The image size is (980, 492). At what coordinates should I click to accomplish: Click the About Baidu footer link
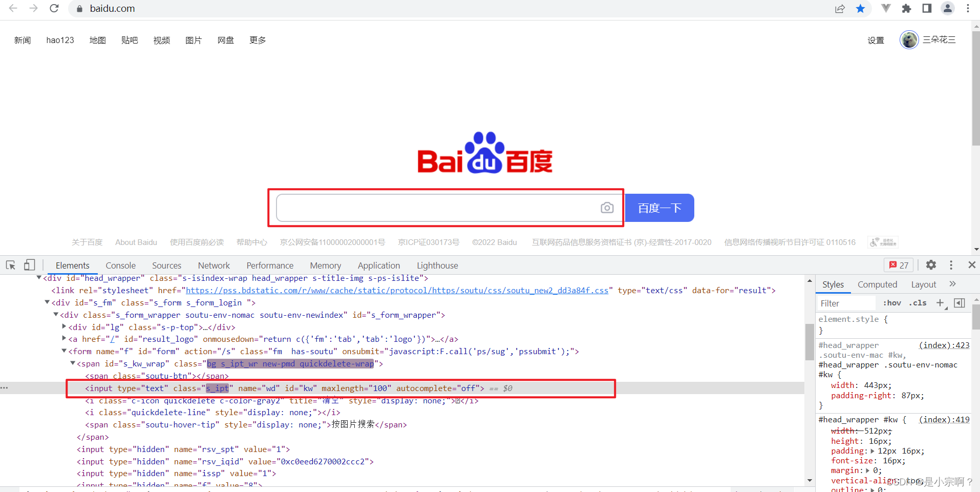click(136, 242)
